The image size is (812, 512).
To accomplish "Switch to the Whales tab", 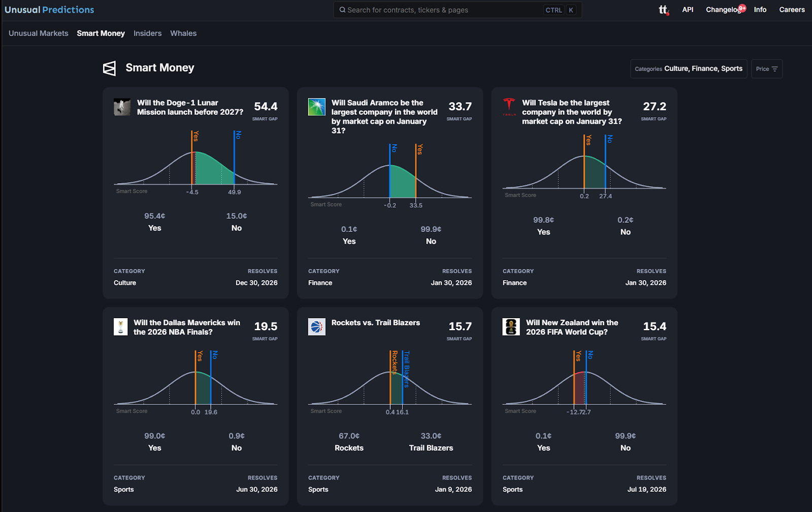I will [x=183, y=33].
